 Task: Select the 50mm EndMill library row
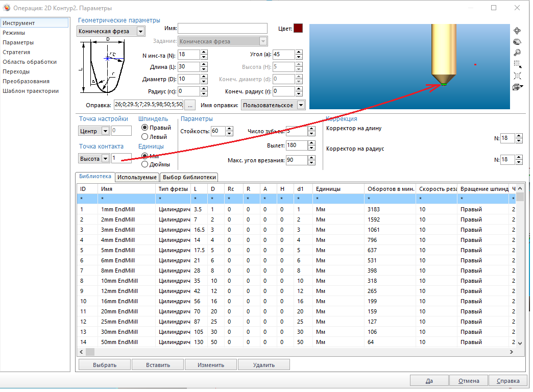click(x=297, y=342)
